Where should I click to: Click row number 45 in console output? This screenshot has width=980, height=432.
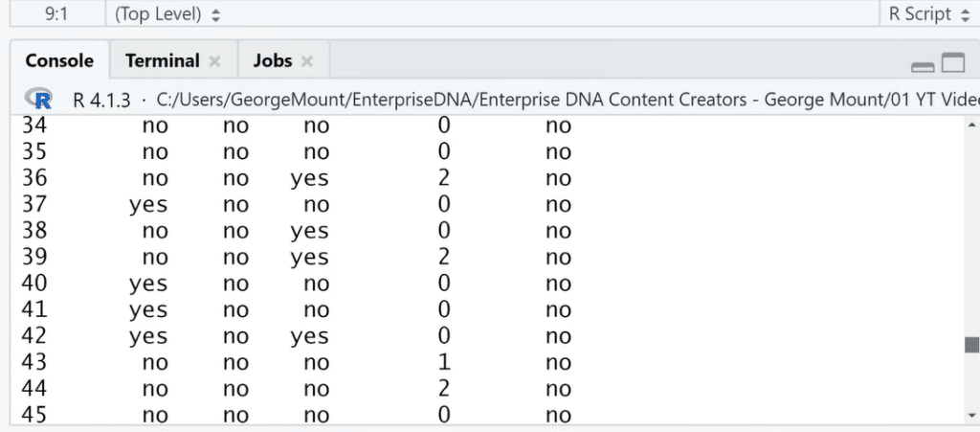pyautogui.click(x=34, y=415)
